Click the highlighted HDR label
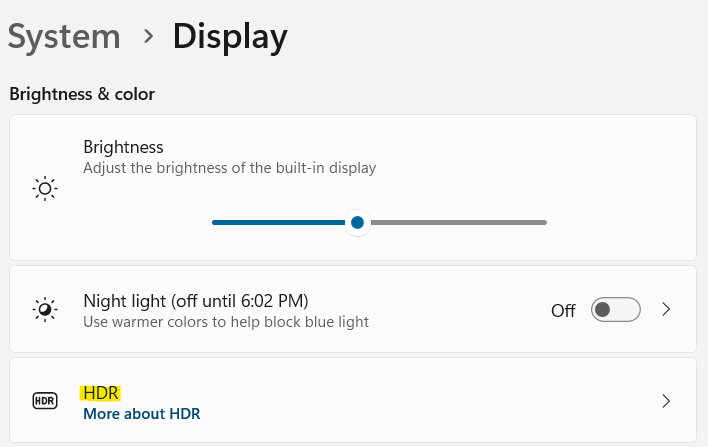Screen dimensions: 708x447 click(x=101, y=392)
